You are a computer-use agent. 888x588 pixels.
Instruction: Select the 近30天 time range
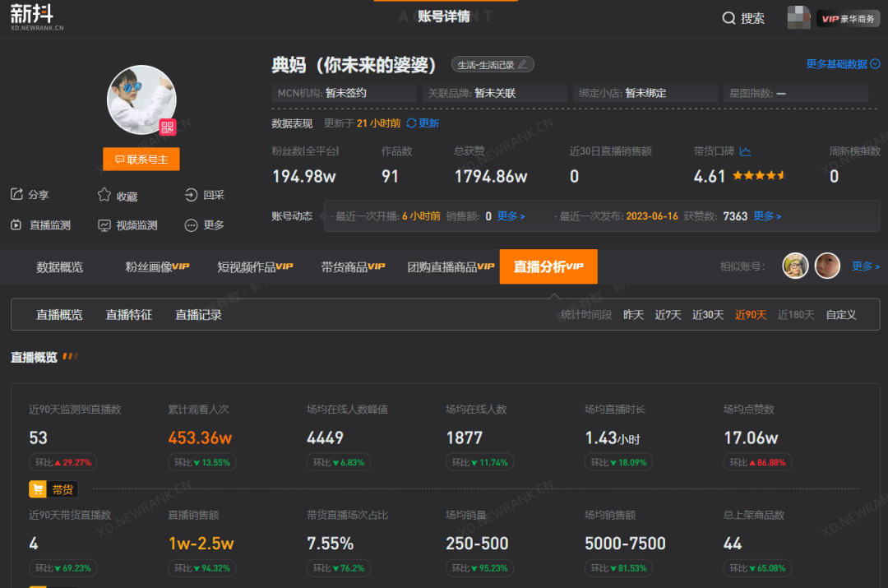point(707,315)
